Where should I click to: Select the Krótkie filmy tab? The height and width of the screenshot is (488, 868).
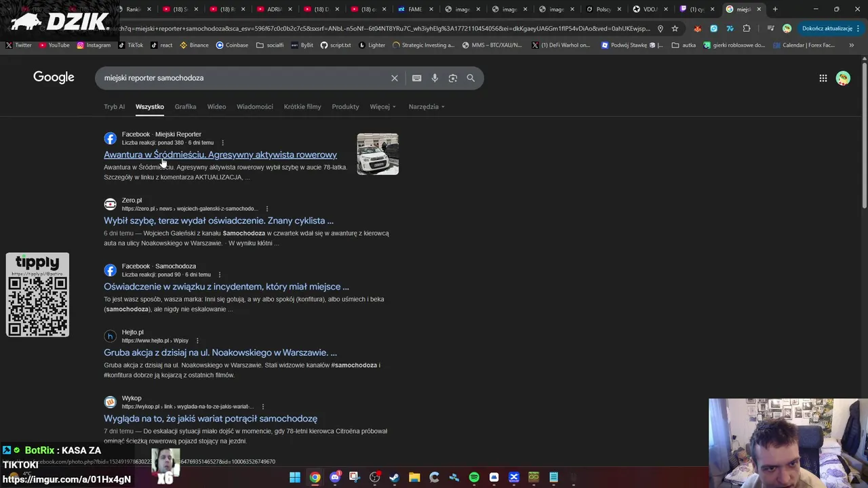click(302, 106)
